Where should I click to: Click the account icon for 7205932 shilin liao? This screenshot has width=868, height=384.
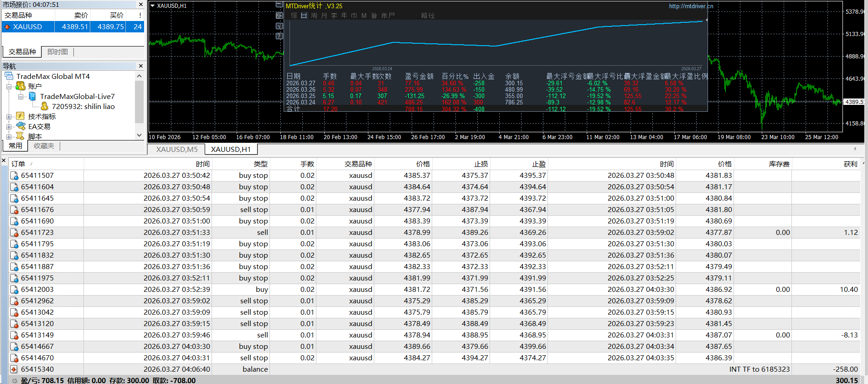click(x=44, y=106)
